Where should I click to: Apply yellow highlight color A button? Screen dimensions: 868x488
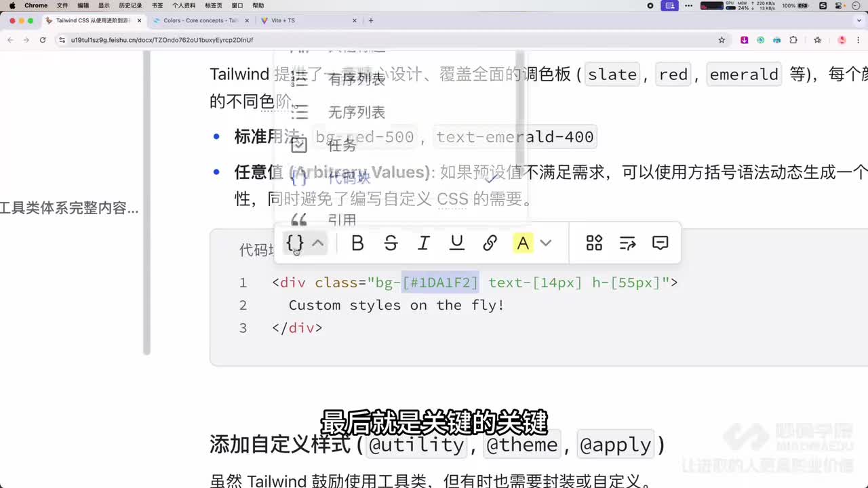coord(523,243)
